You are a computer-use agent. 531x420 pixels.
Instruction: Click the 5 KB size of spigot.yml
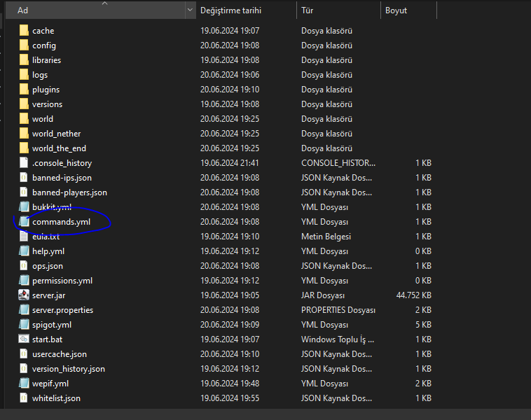click(423, 325)
